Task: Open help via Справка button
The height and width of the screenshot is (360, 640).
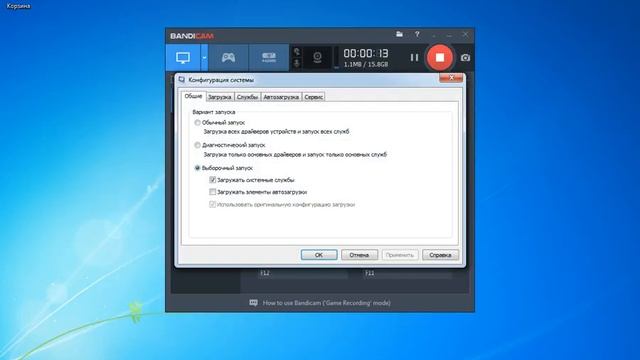Action: tap(440, 255)
